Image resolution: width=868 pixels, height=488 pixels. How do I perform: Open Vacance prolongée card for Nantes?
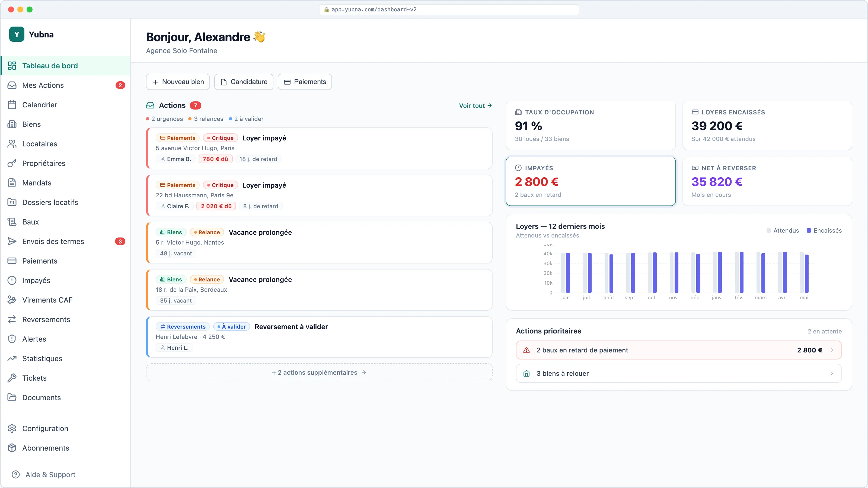319,242
